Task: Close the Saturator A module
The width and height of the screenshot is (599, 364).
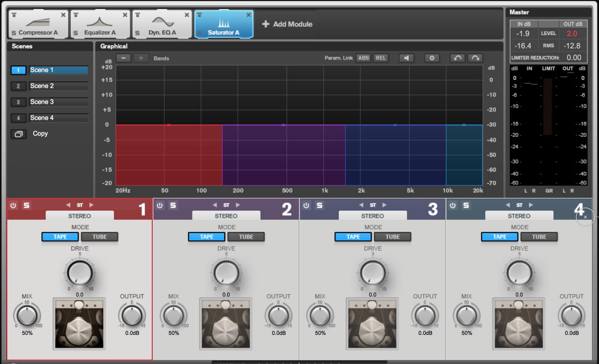Action: coord(249,15)
